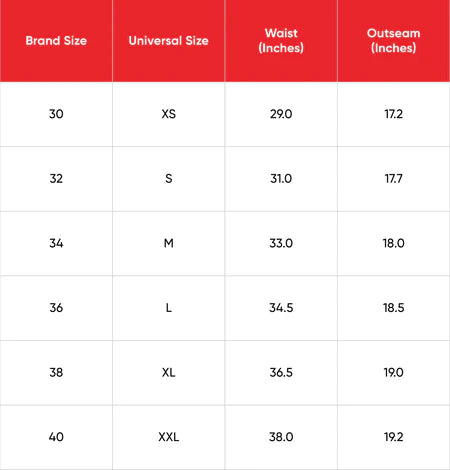Click outseam value 17.2
This screenshot has width=450, height=470.
click(x=394, y=114)
